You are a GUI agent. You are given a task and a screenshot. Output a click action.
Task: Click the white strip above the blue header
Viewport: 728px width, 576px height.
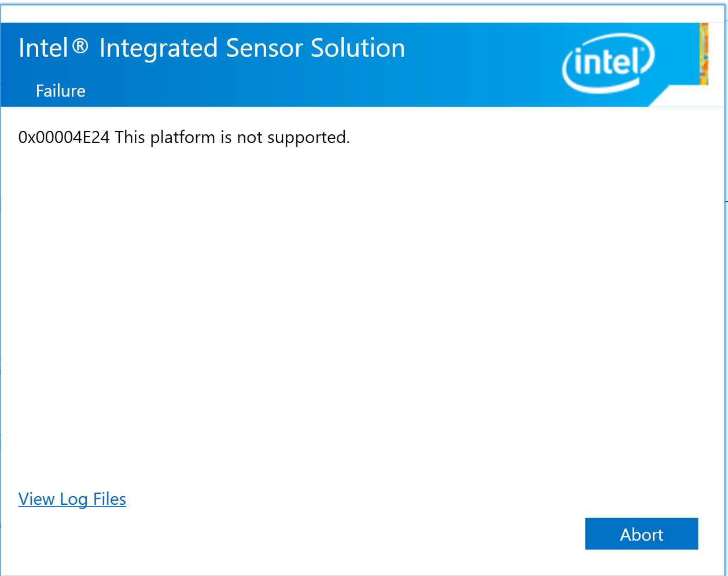pyautogui.click(x=359, y=12)
